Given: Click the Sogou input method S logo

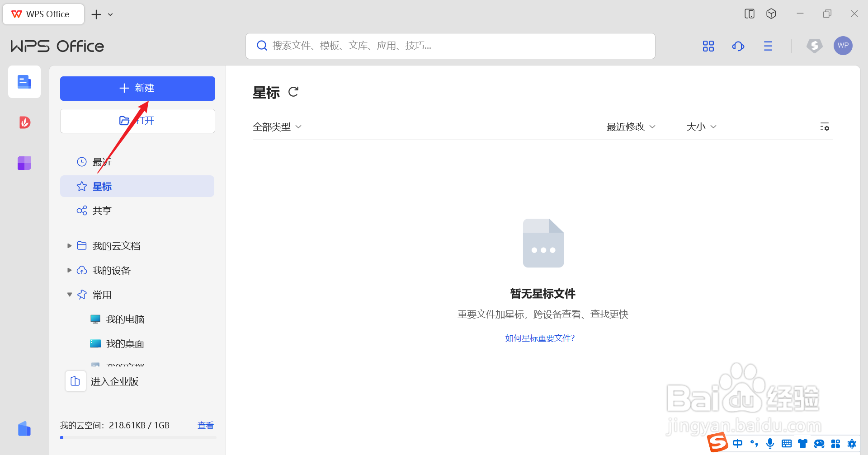Looking at the screenshot, I should (x=717, y=442).
